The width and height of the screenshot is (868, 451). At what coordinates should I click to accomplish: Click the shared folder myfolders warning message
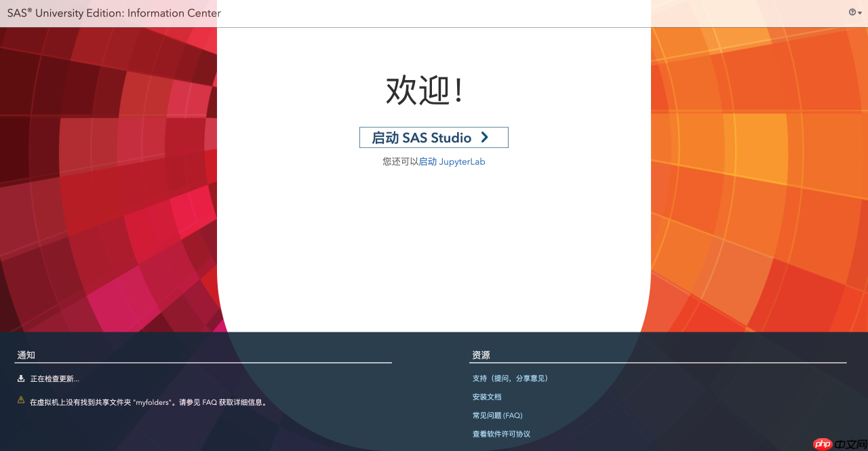[149, 402]
